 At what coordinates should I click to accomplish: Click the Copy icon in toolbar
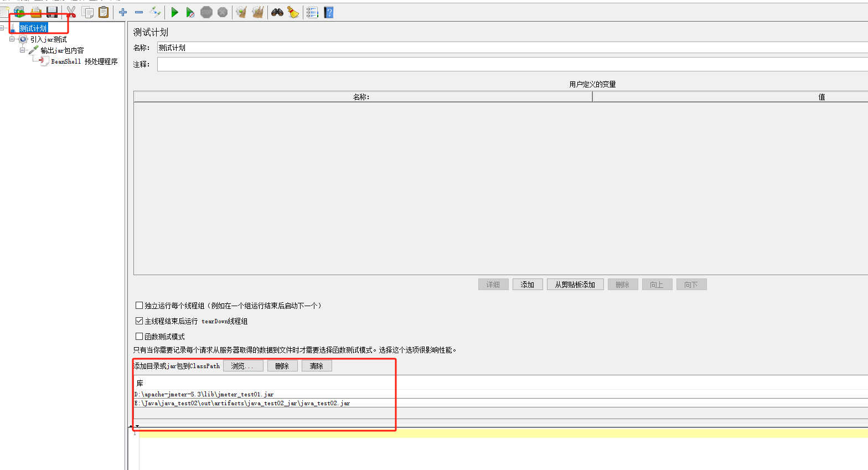coord(87,12)
